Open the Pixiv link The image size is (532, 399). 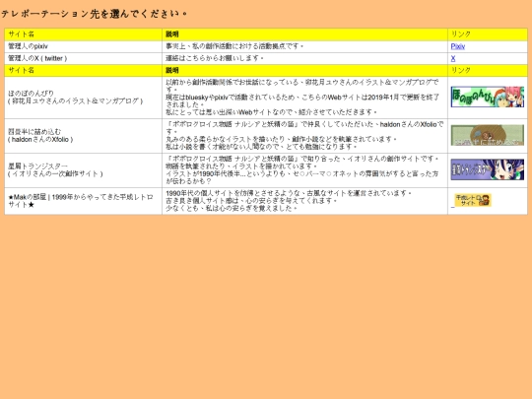[x=458, y=46]
